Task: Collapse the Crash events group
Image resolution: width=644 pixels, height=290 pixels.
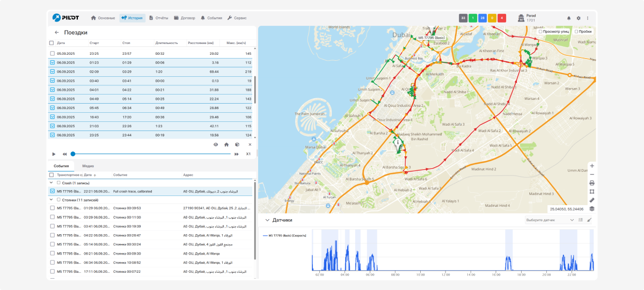Action: pos(52,183)
